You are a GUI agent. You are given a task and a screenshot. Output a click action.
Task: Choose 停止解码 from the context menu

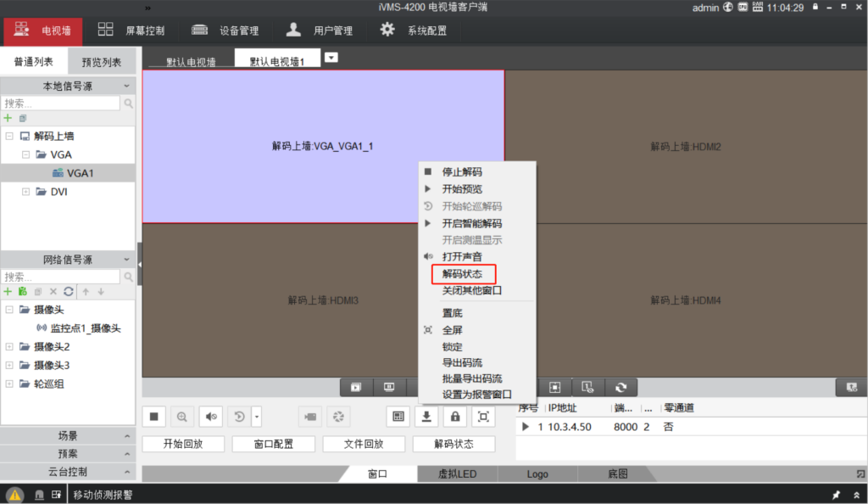(x=460, y=171)
